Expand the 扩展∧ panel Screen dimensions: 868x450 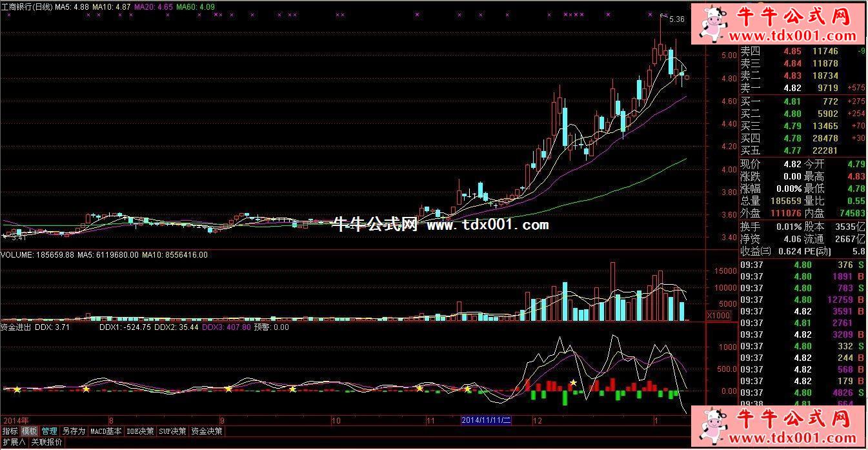point(14,442)
